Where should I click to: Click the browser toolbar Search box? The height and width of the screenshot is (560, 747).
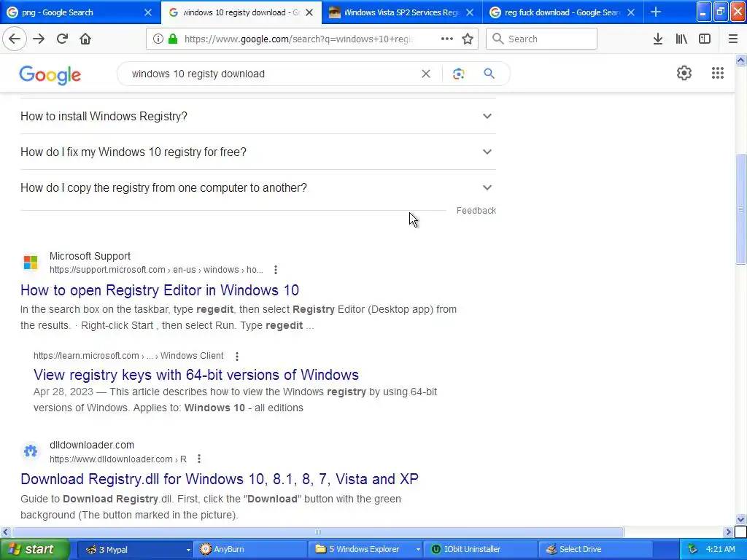[x=541, y=39]
